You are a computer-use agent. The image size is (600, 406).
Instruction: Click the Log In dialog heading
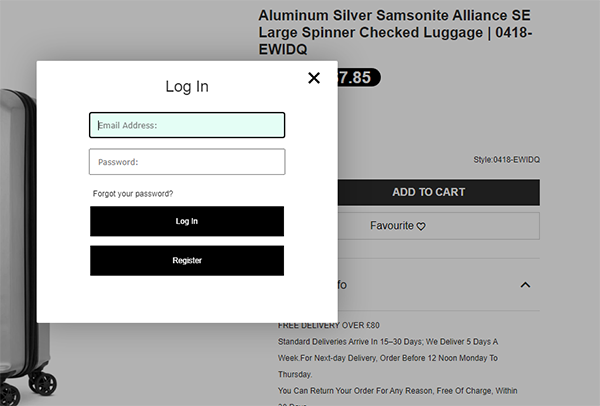pos(187,86)
